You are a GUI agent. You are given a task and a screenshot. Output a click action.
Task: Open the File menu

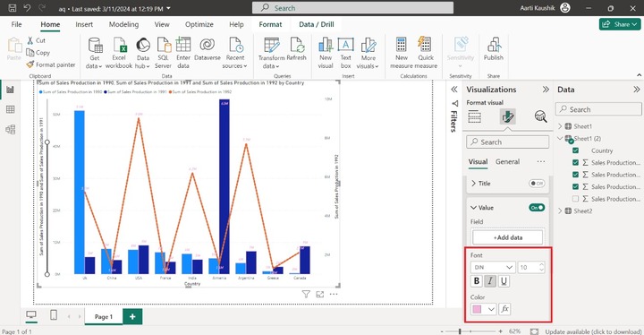[x=16, y=24]
